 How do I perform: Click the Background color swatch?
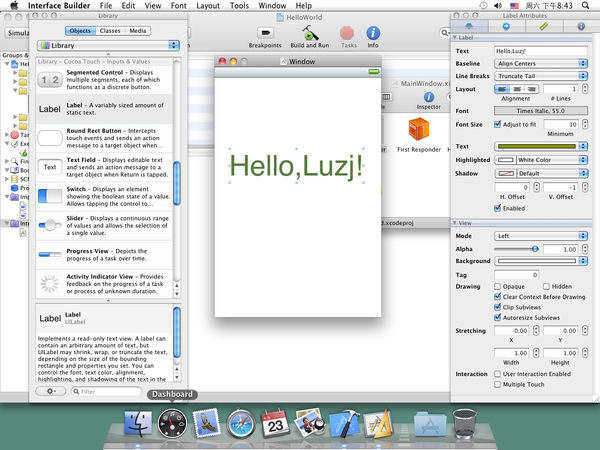(537, 261)
